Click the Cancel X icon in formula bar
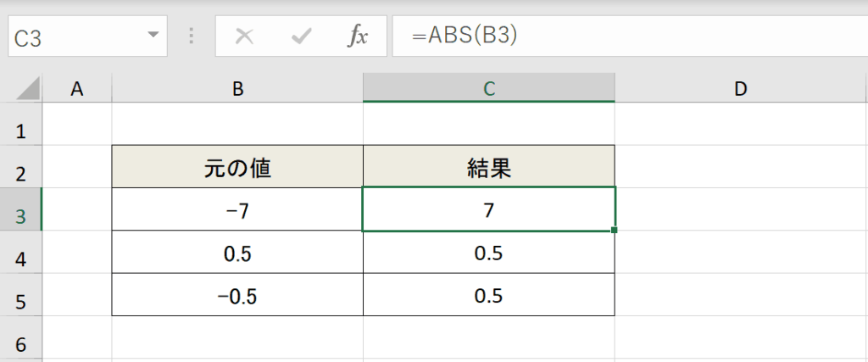The height and width of the screenshot is (362, 868). [x=244, y=36]
